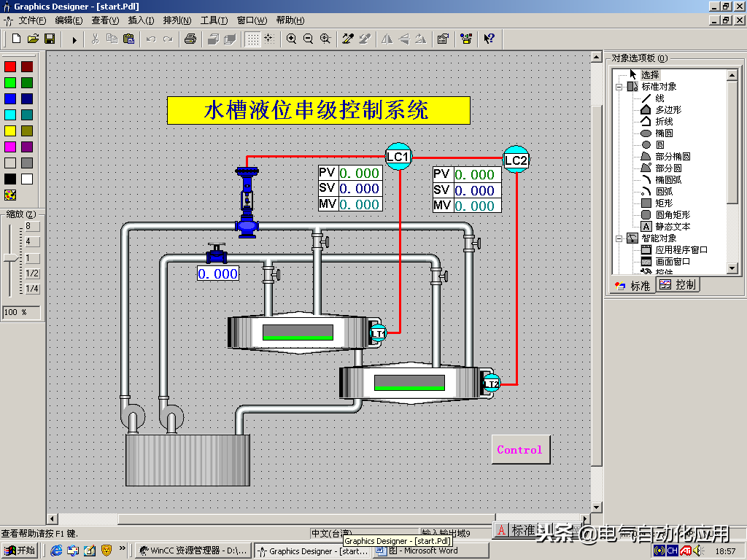Pick the red color swatch in the palette
The height and width of the screenshot is (560, 747).
[x=10, y=66]
